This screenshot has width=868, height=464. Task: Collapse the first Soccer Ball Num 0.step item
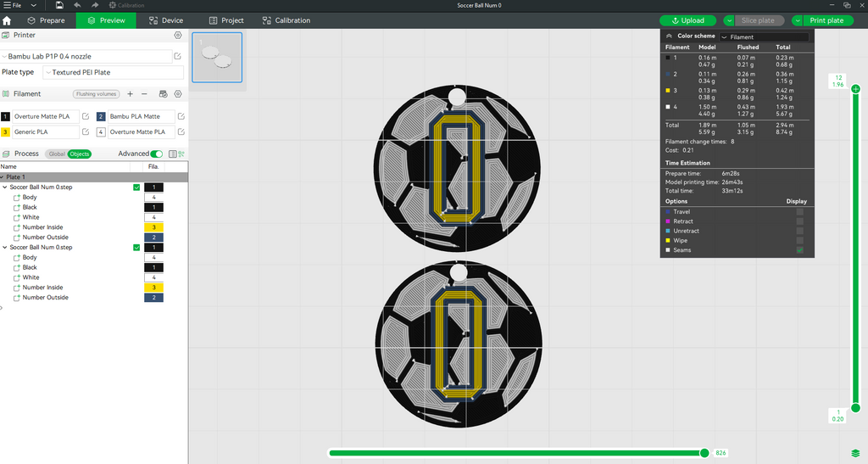tap(5, 187)
